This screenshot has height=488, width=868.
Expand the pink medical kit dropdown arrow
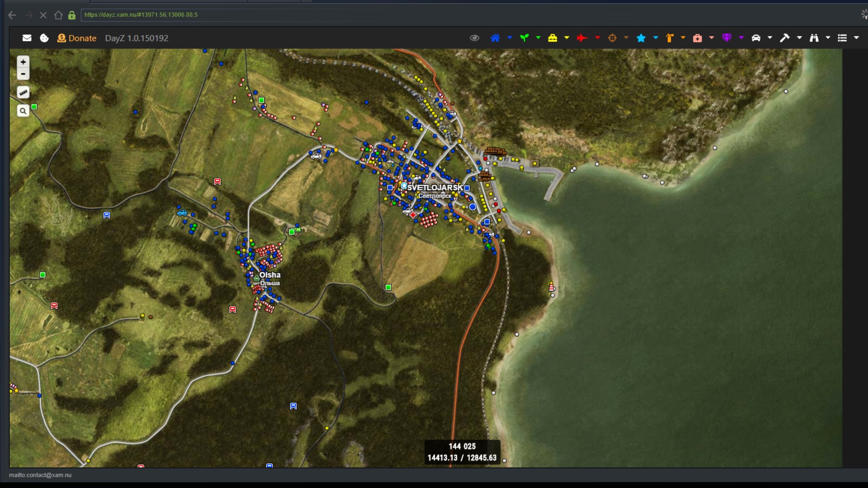[712, 38]
